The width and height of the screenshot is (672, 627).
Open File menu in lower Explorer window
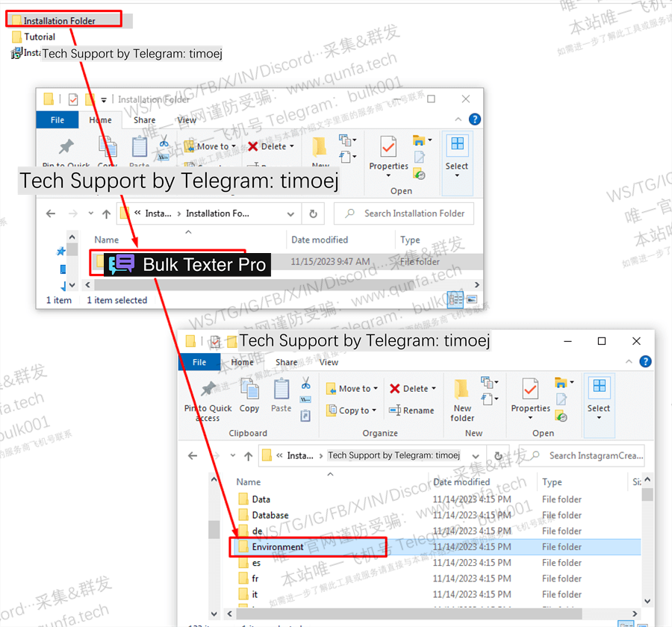tap(199, 362)
